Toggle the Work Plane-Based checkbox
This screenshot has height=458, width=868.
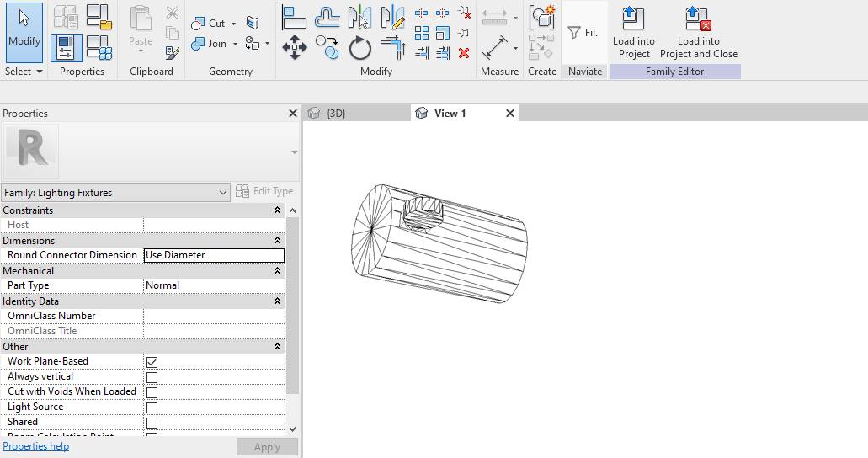click(x=152, y=362)
